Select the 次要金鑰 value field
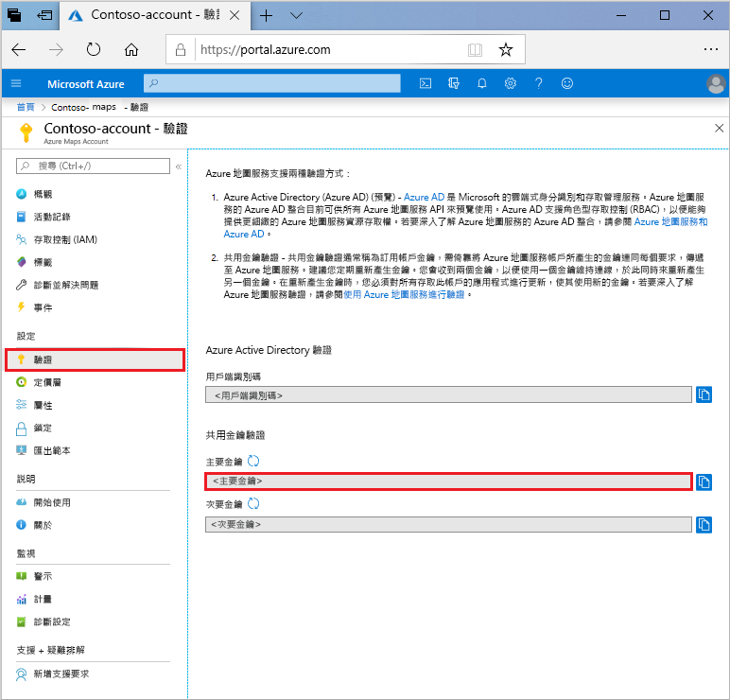730x700 pixels. pos(448,524)
